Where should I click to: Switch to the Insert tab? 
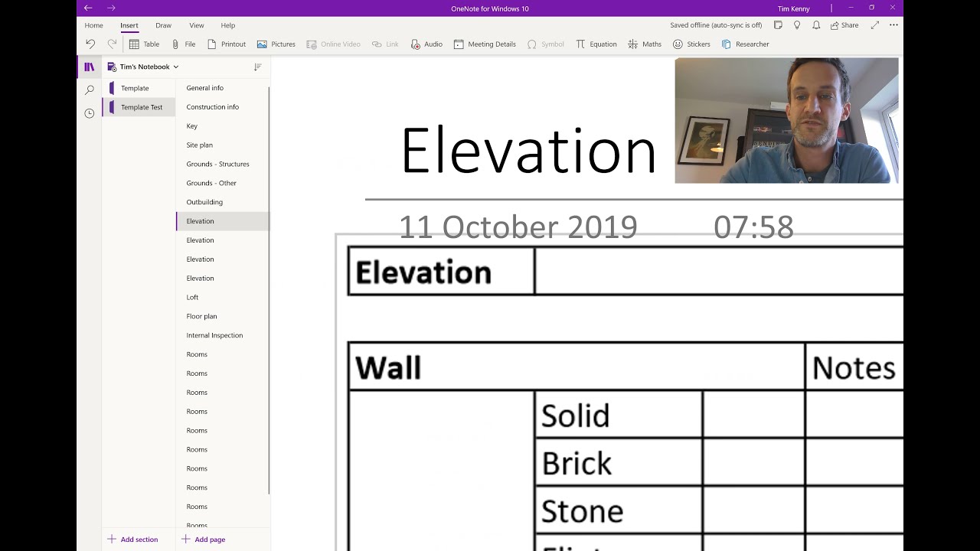(129, 25)
